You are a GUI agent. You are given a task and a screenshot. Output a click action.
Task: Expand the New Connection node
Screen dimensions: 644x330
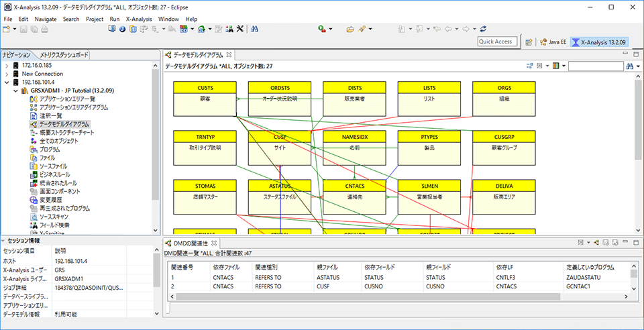[7, 74]
